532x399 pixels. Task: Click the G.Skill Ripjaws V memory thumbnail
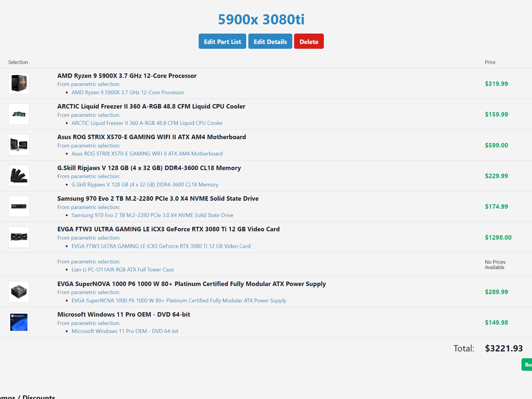pos(19,176)
